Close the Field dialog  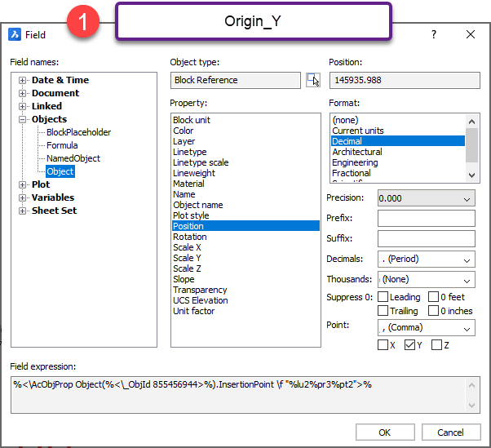pyautogui.click(x=471, y=34)
